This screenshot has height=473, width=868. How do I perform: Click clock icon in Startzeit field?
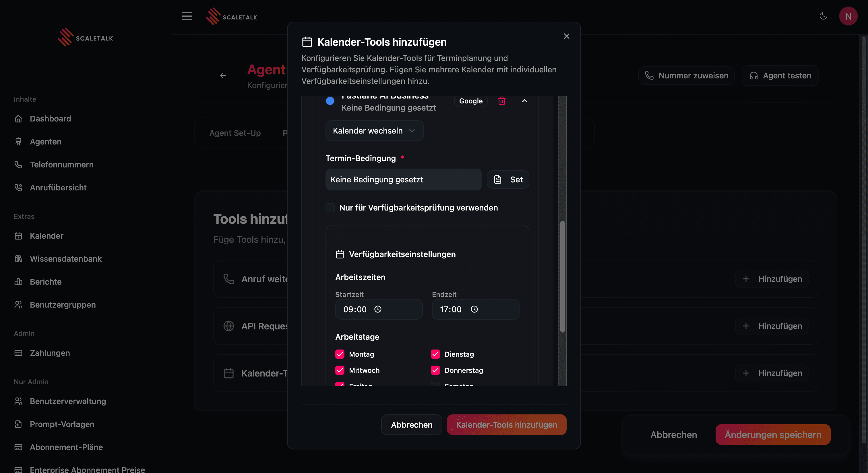click(378, 309)
